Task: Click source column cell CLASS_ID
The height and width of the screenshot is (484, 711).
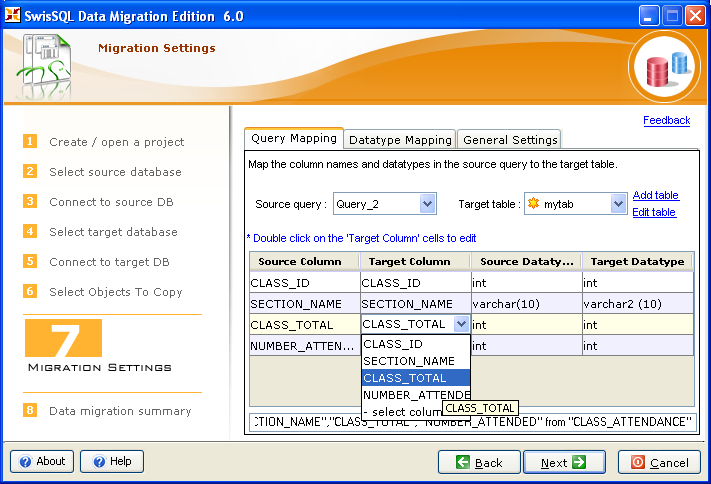Action: tap(305, 283)
